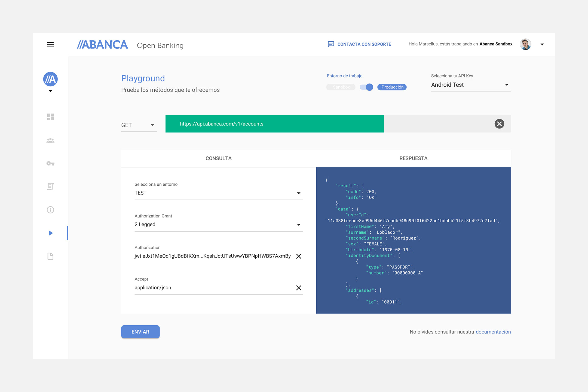Click the Playground heading

point(143,78)
